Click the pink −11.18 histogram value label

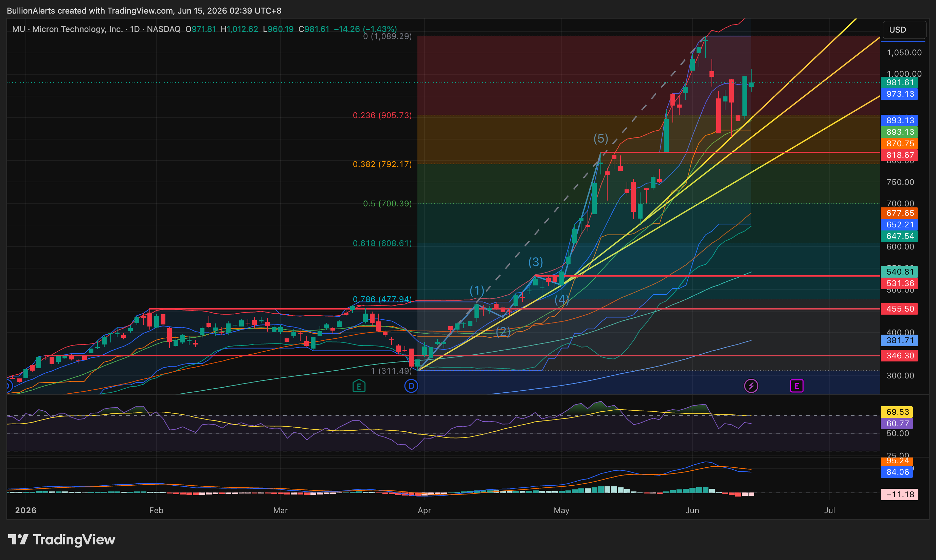coord(900,495)
